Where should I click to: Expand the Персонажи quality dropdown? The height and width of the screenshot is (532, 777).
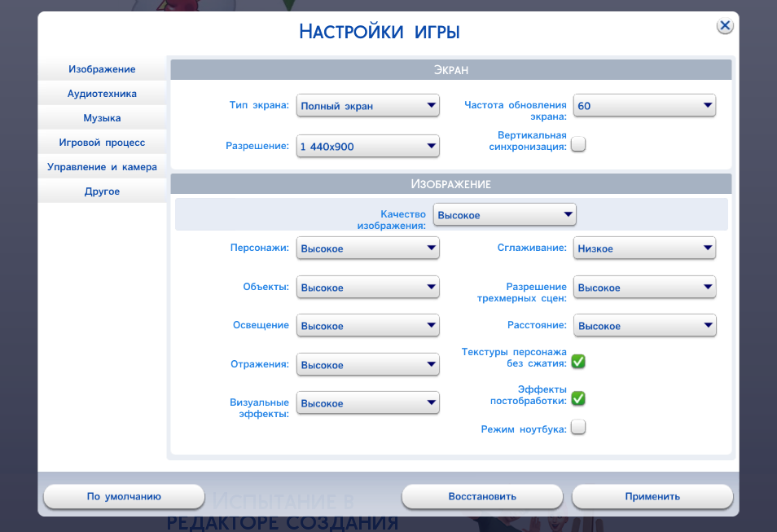pos(367,248)
